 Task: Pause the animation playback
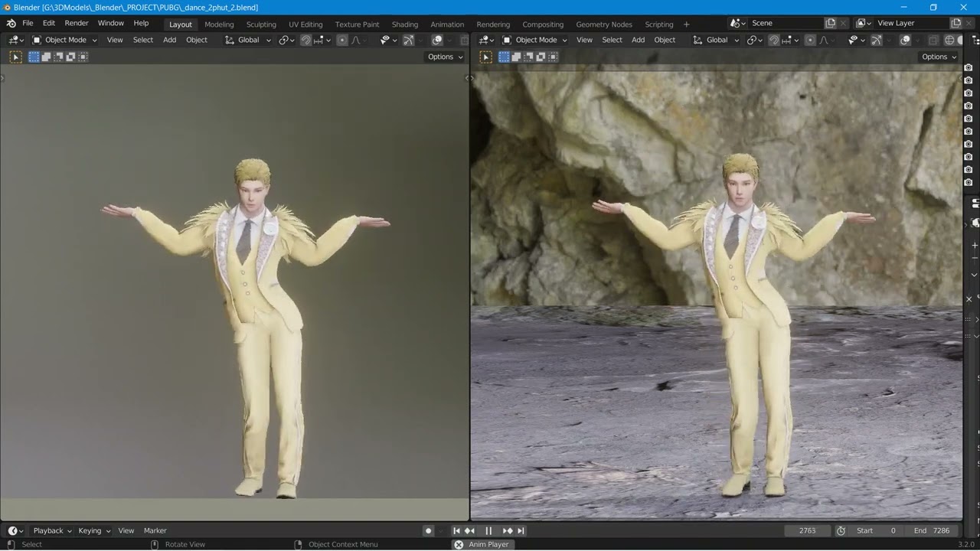point(488,530)
